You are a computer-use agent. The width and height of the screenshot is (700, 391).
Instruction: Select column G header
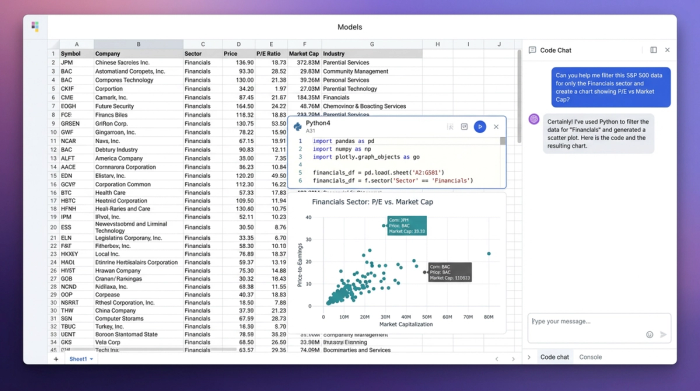click(372, 44)
